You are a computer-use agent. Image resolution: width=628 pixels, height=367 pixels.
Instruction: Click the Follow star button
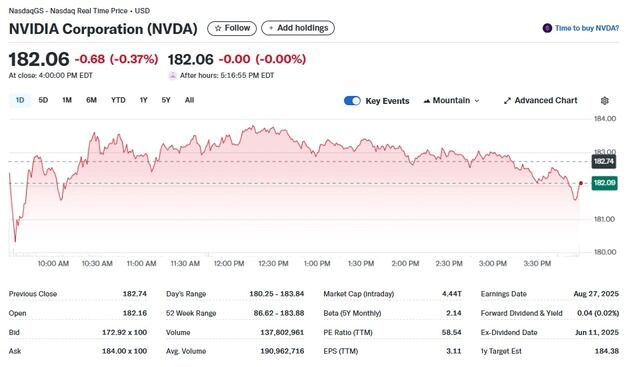[x=231, y=28]
